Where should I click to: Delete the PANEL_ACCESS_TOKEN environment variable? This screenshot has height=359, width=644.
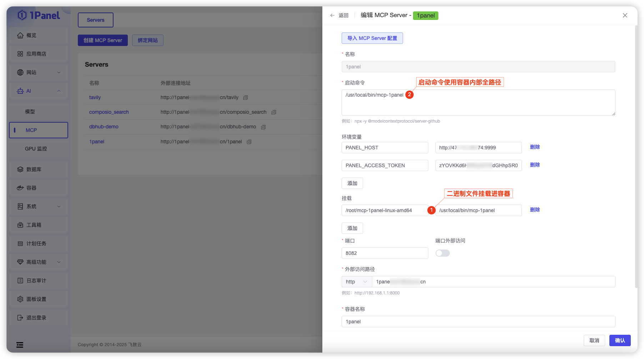(x=535, y=165)
